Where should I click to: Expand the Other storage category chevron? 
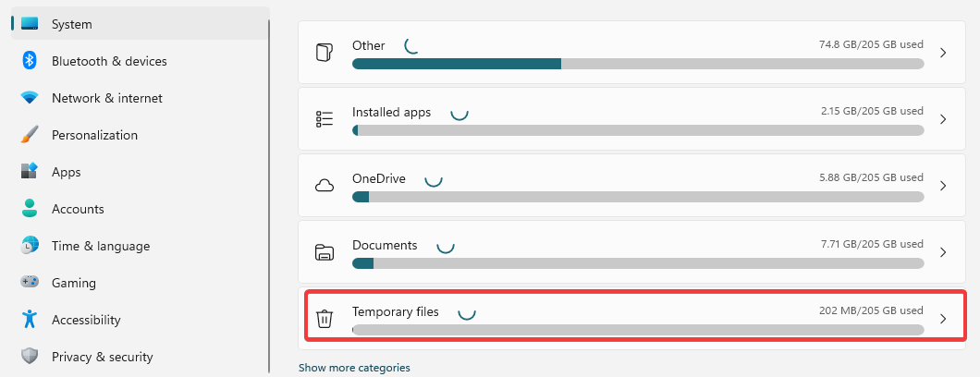coord(944,53)
